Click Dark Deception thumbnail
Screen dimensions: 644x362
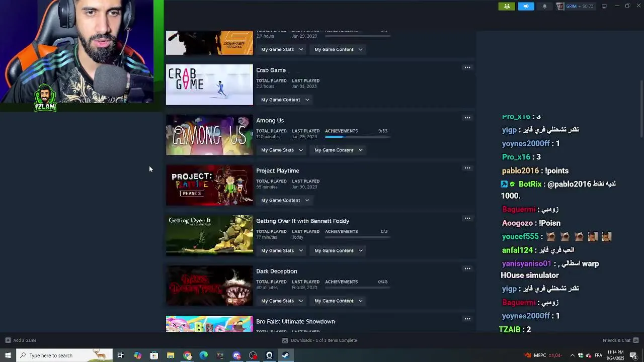209,286
